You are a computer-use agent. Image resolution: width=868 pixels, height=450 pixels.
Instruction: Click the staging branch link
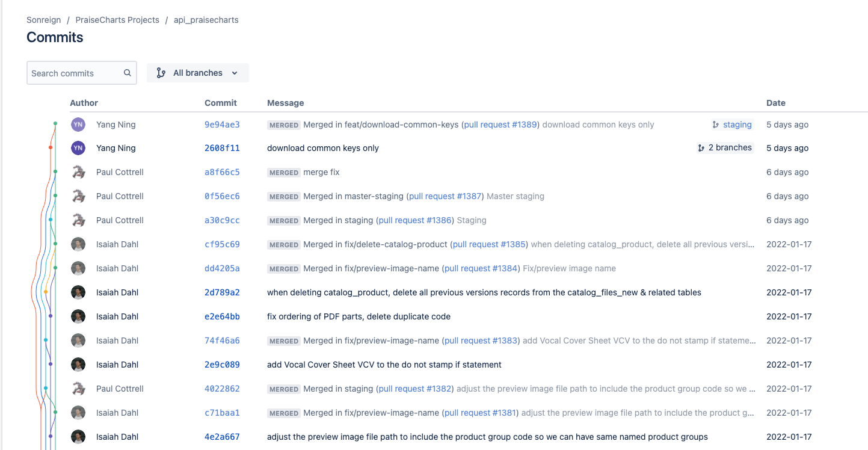point(737,125)
